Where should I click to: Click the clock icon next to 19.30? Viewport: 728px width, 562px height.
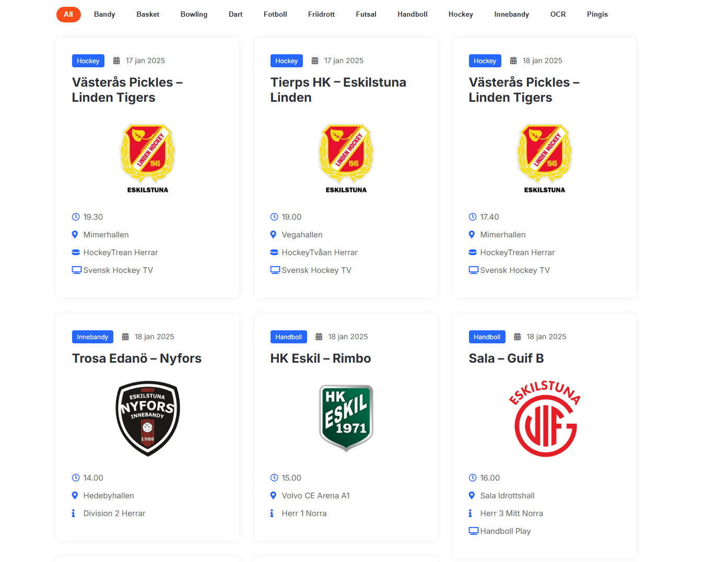76,217
